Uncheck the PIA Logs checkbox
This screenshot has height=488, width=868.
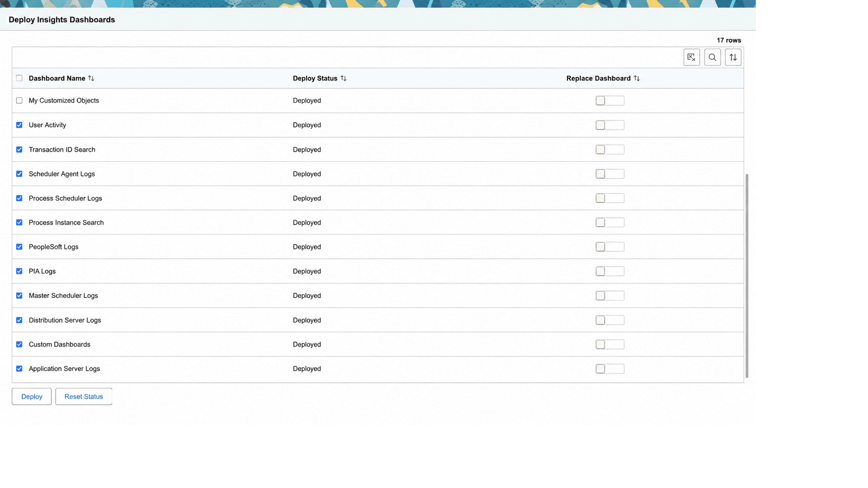click(x=19, y=271)
